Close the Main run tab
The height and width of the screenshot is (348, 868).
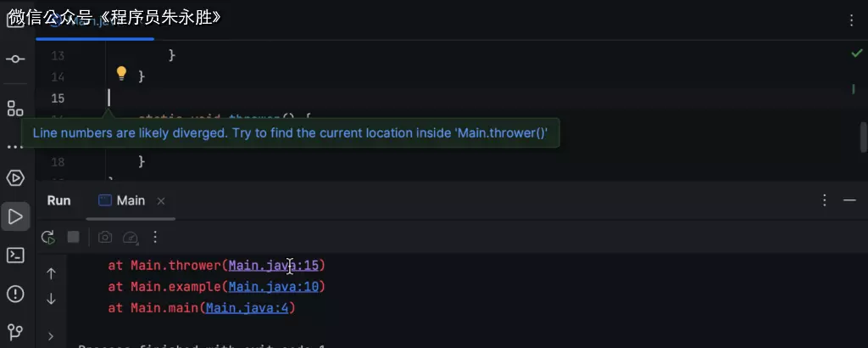(161, 201)
